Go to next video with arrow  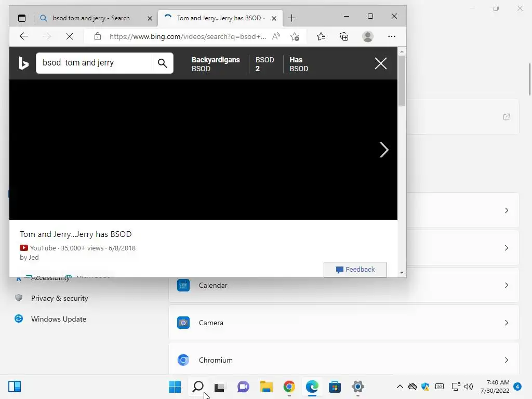click(x=384, y=150)
